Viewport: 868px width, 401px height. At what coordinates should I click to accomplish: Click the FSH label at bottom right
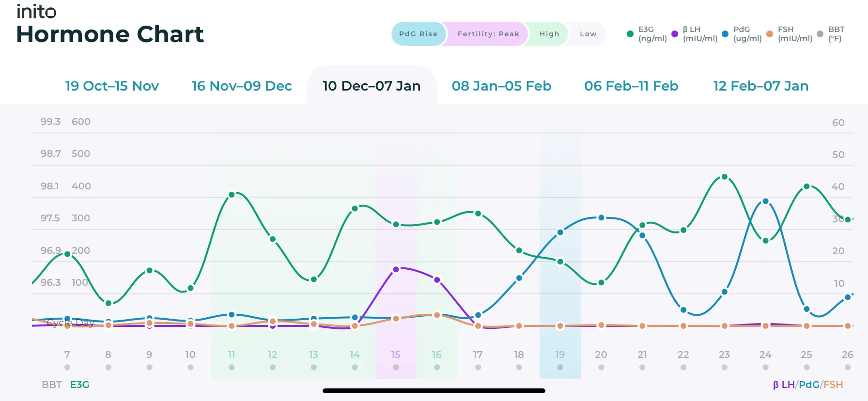[833, 384]
